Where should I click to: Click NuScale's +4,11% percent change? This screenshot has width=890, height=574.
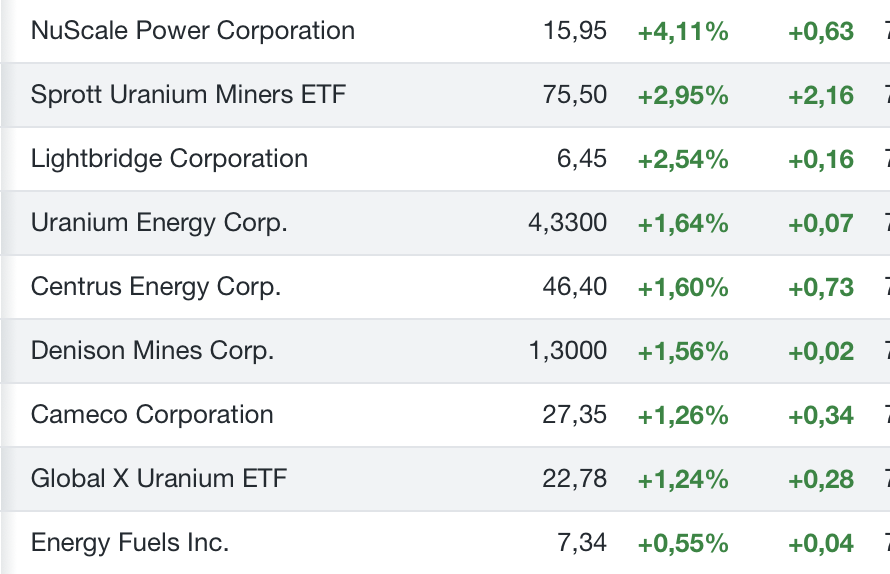[x=683, y=32]
